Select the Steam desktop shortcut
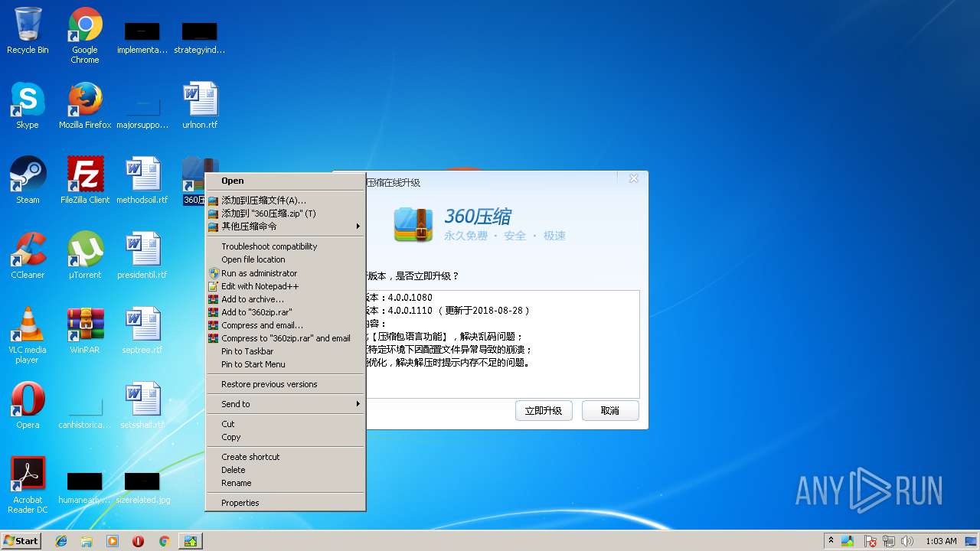Viewport: 980px width, 551px height. coord(28,181)
